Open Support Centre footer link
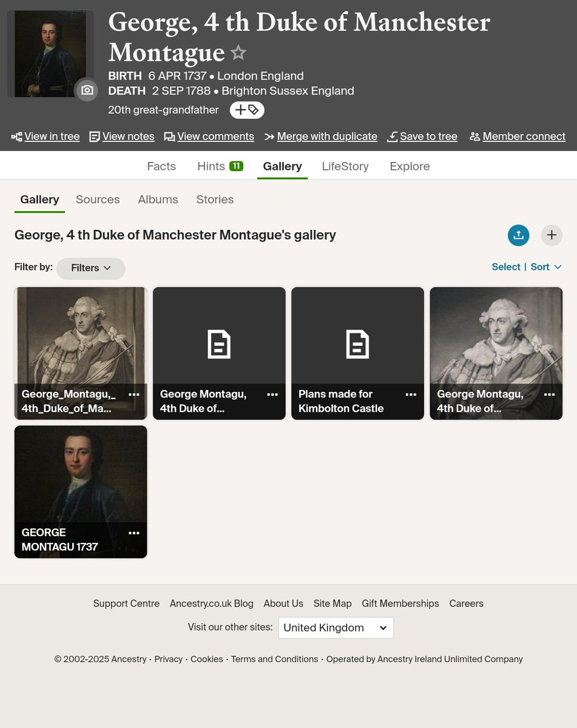 [x=126, y=604]
